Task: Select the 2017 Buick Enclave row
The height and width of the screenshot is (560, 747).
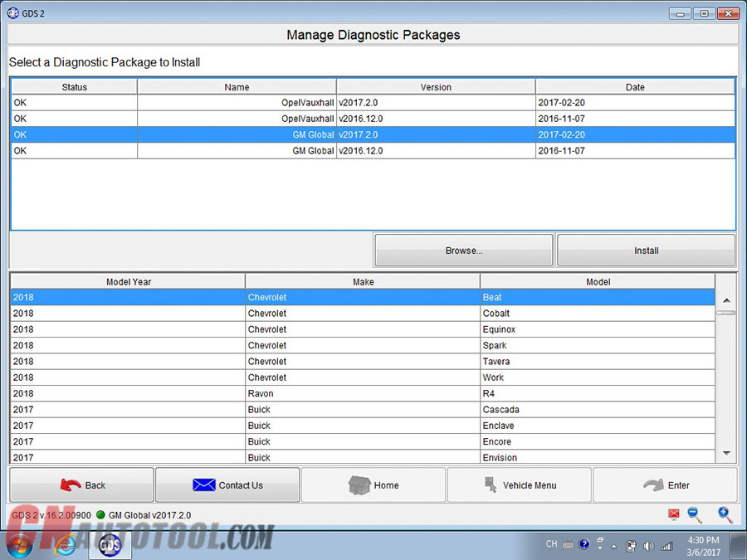Action: (x=363, y=426)
